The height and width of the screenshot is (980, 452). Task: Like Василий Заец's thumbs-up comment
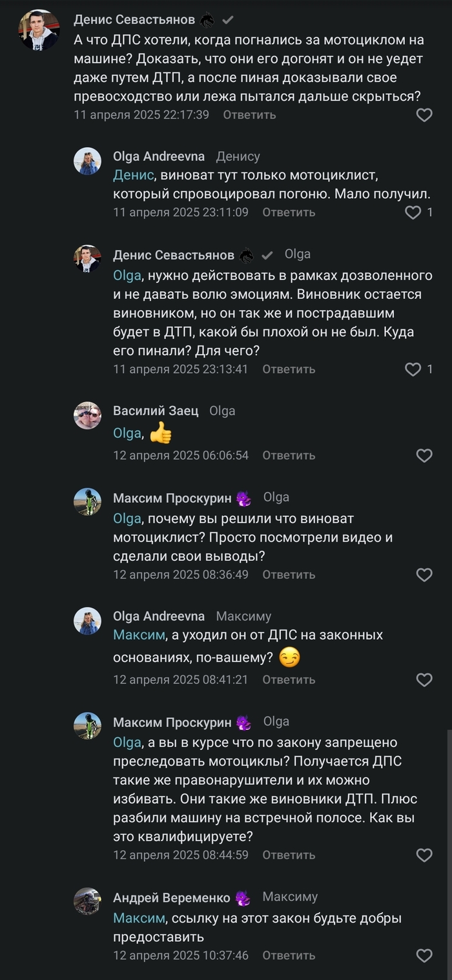(x=424, y=455)
